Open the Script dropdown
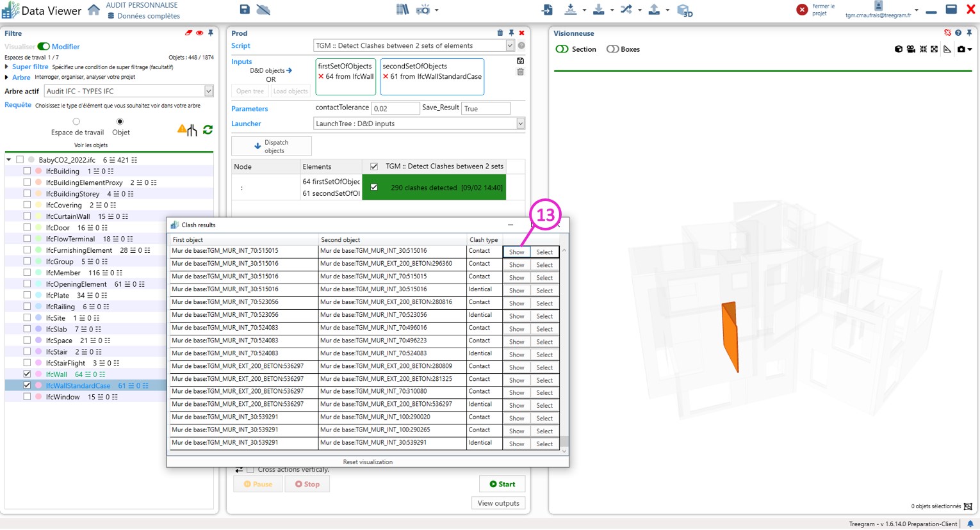This screenshot has width=980, height=530. point(510,45)
